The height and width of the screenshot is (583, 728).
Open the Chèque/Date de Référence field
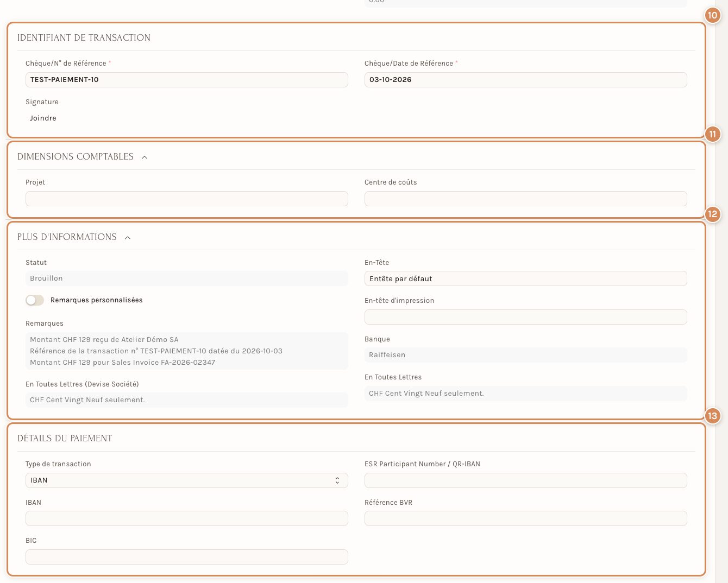tap(525, 80)
